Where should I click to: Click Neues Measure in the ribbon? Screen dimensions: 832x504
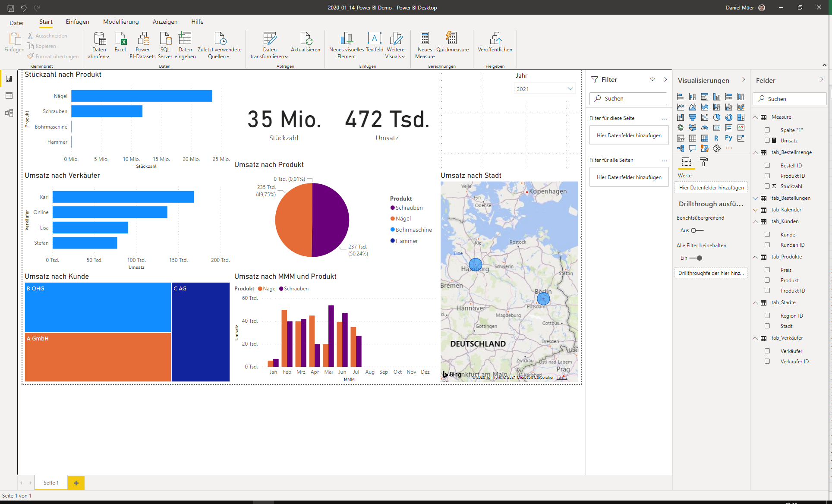pyautogui.click(x=425, y=45)
